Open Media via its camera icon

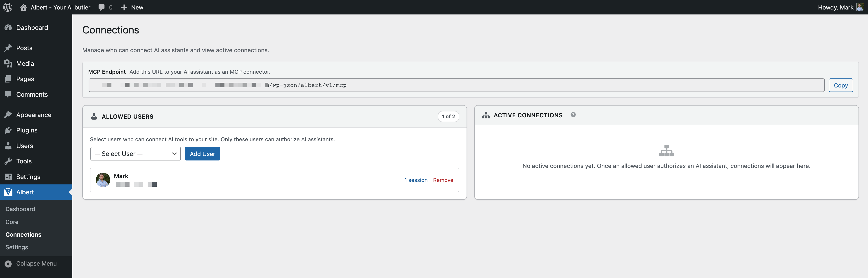pyautogui.click(x=8, y=63)
